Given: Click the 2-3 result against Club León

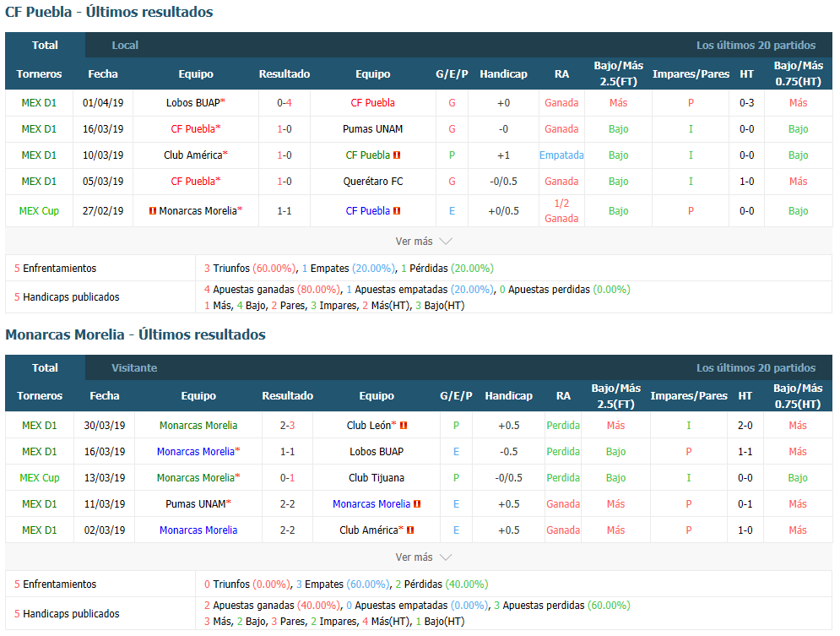Looking at the screenshot, I should [288, 426].
